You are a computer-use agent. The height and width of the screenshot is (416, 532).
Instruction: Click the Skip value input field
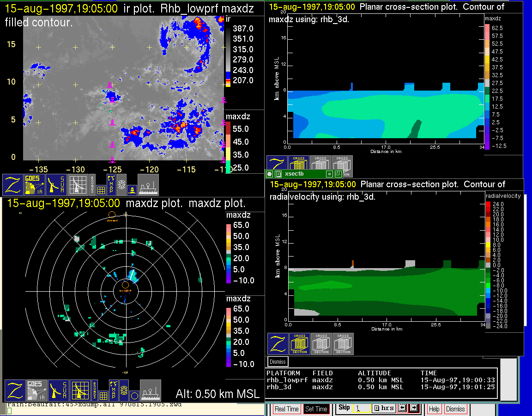click(x=361, y=409)
